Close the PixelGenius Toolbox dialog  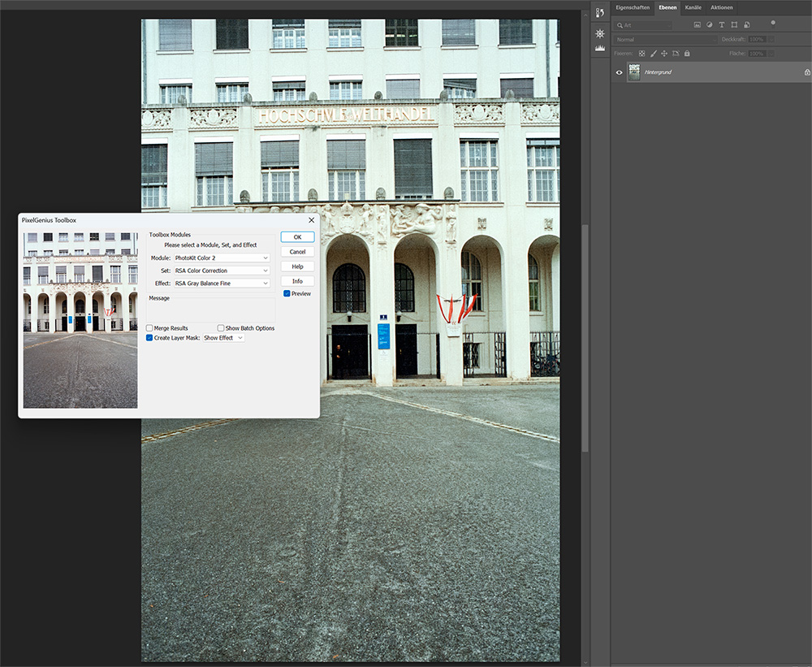coord(311,220)
